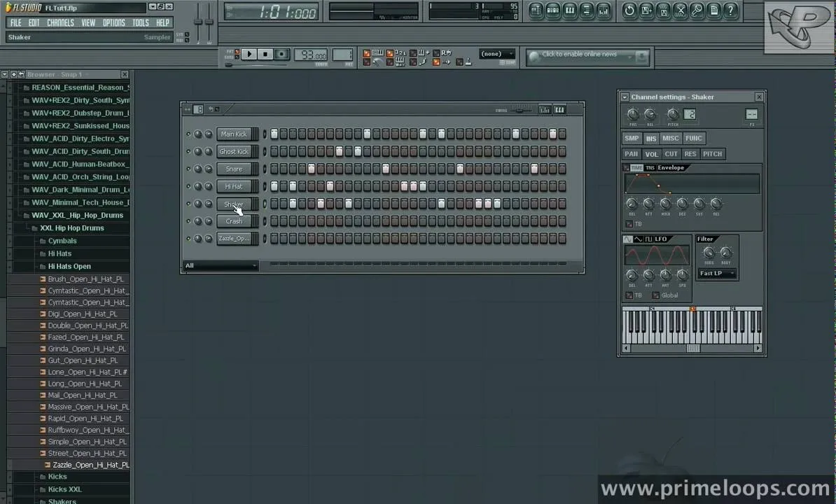Open the piano roll view icon
836x504 pixels.
(x=570, y=10)
